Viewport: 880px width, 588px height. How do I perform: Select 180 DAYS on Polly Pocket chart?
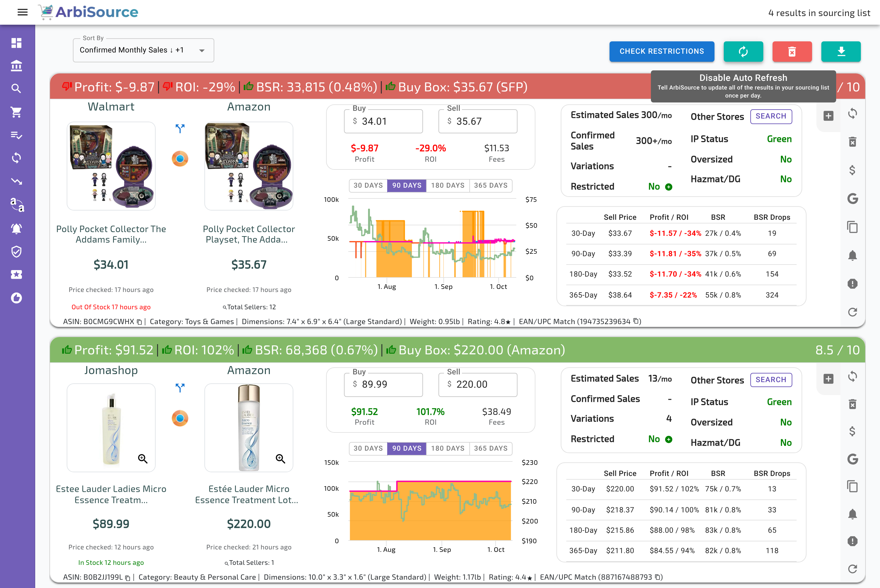pos(447,185)
